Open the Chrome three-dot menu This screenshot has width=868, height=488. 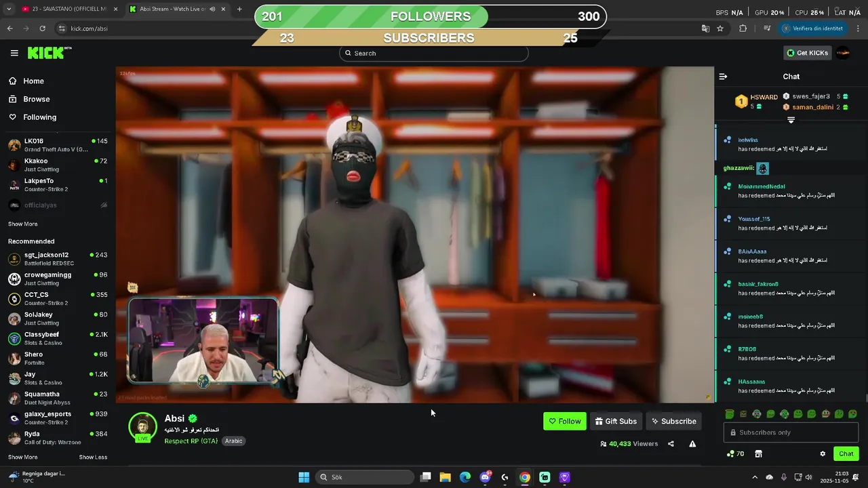point(859,28)
